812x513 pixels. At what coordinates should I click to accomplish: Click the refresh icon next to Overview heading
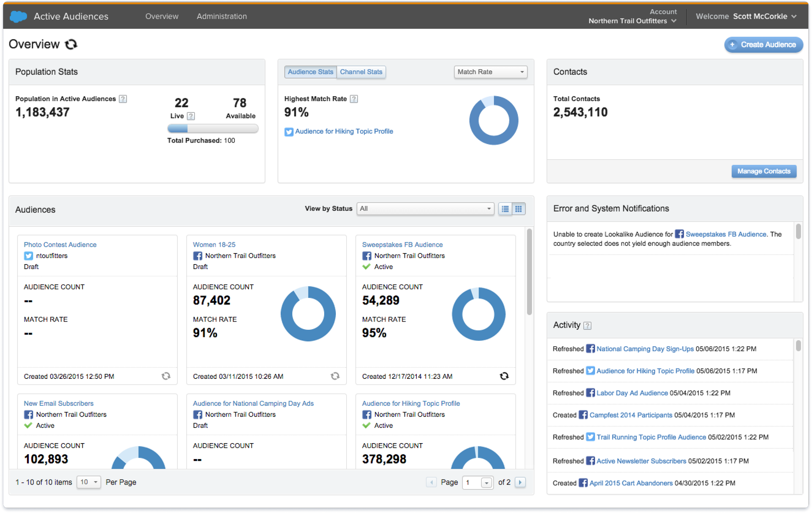coord(71,44)
